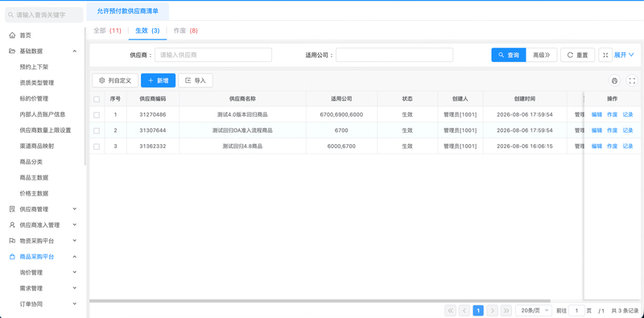
Task: Expand the 询价管理 submenu
Action: coord(75,272)
